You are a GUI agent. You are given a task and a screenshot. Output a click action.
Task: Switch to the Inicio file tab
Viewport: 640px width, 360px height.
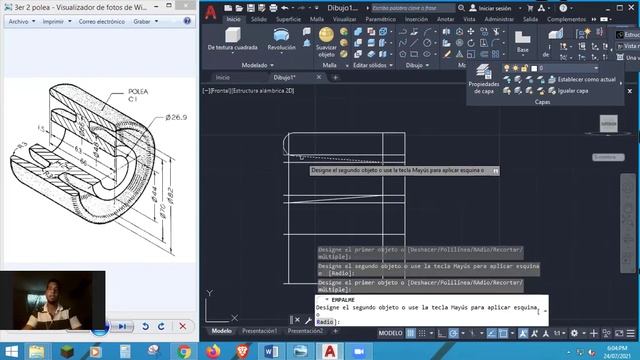[222, 77]
